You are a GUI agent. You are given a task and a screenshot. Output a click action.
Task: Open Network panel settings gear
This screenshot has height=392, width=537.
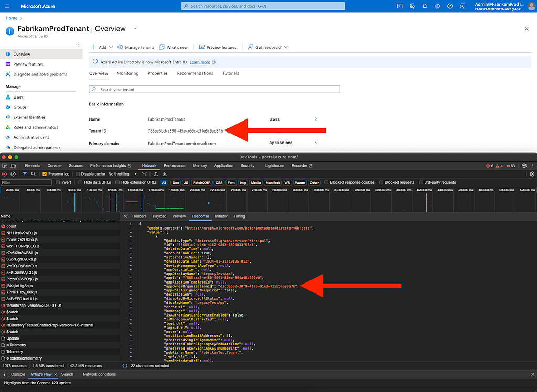(532, 175)
